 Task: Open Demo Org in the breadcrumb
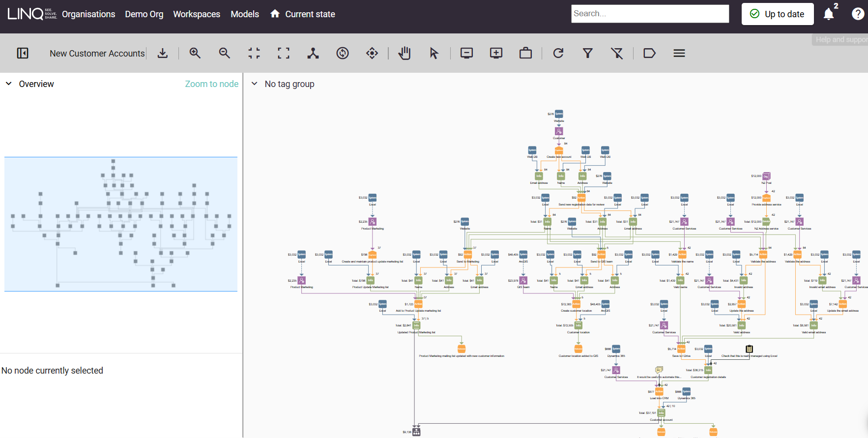pyautogui.click(x=144, y=14)
